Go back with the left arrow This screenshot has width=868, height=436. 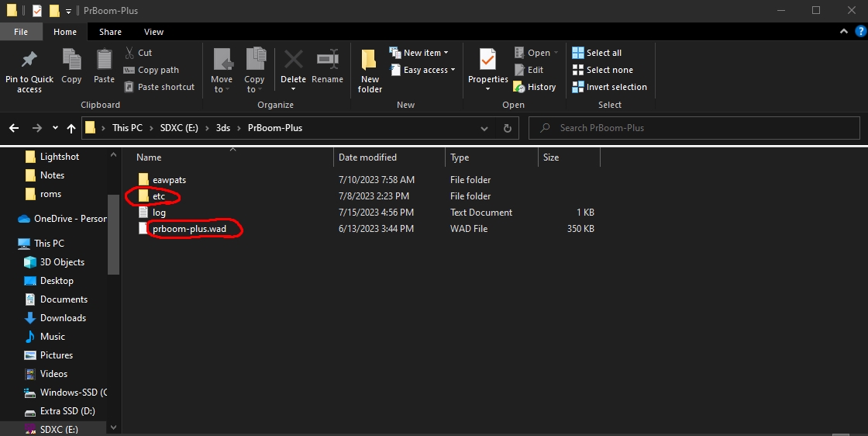14,128
